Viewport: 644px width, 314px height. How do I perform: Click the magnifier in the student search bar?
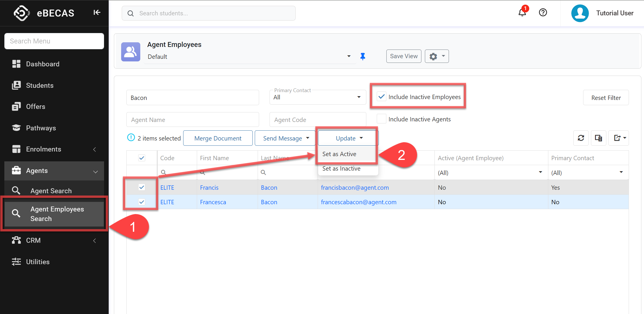coord(131,13)
